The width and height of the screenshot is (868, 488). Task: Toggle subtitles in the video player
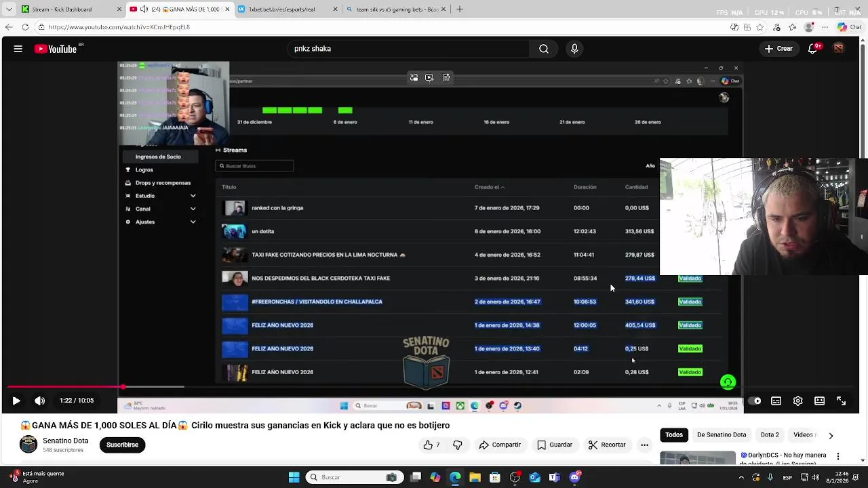coord(776,401)
